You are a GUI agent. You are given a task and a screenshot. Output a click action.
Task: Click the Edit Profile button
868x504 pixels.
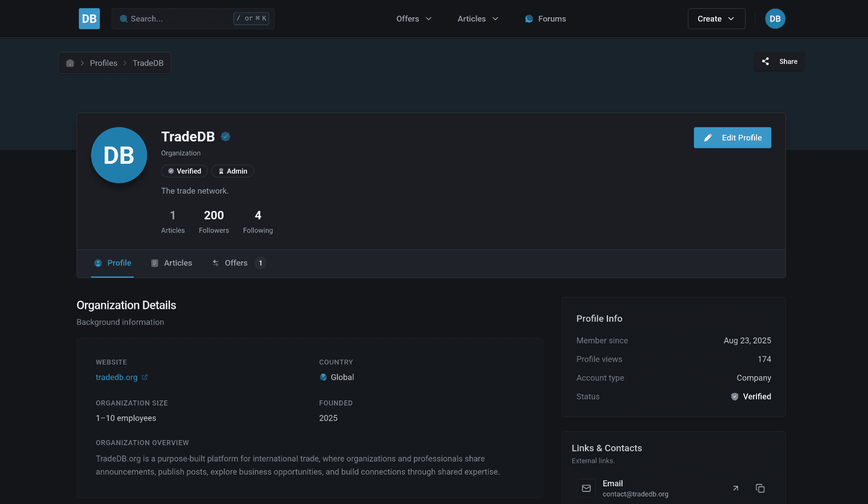point(732,138)
